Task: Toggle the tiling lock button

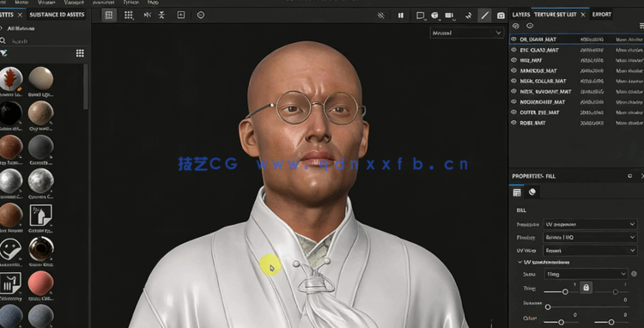Action: (x=586, y=288)
